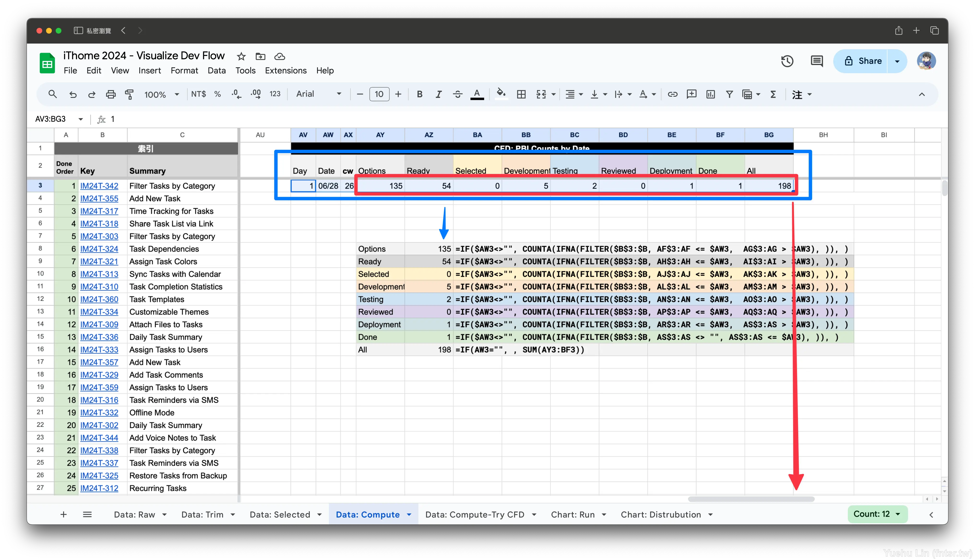Decrease font size with minus
Image resolution: width=975 pixels, height=560 pixels.
pos(360,94)
